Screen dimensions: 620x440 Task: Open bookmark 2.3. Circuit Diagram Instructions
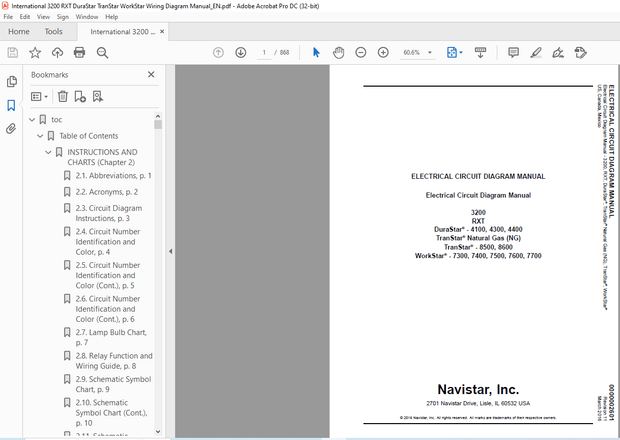pos(109,213)
